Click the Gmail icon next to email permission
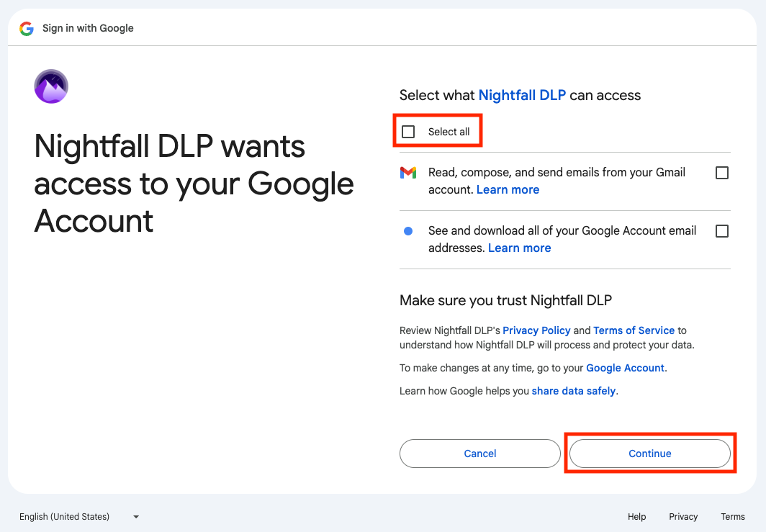 (x=408, y=173)
